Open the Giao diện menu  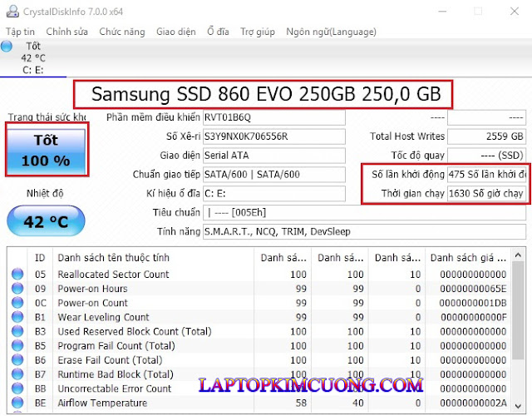tap(175, 32)
